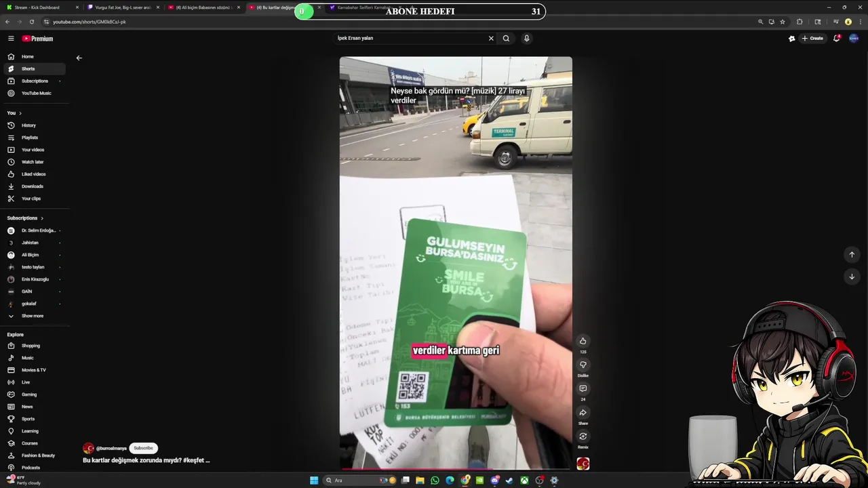The height and width of the screenshot is (488, 868).
Task: Dislike this Short
Action: [x=583, y=365]
